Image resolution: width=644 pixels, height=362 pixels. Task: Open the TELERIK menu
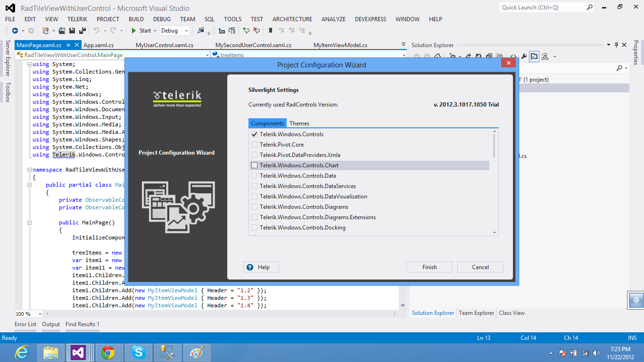coord(77,19)
